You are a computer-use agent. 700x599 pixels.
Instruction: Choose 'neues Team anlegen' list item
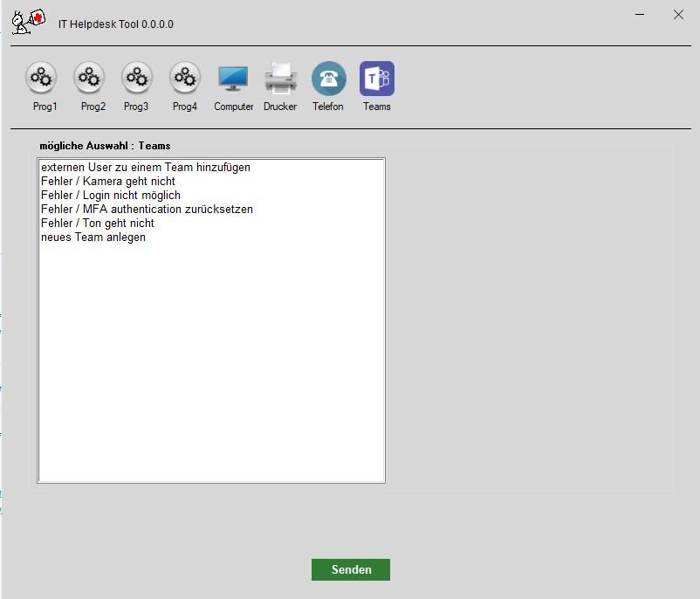tap(93, 238)
